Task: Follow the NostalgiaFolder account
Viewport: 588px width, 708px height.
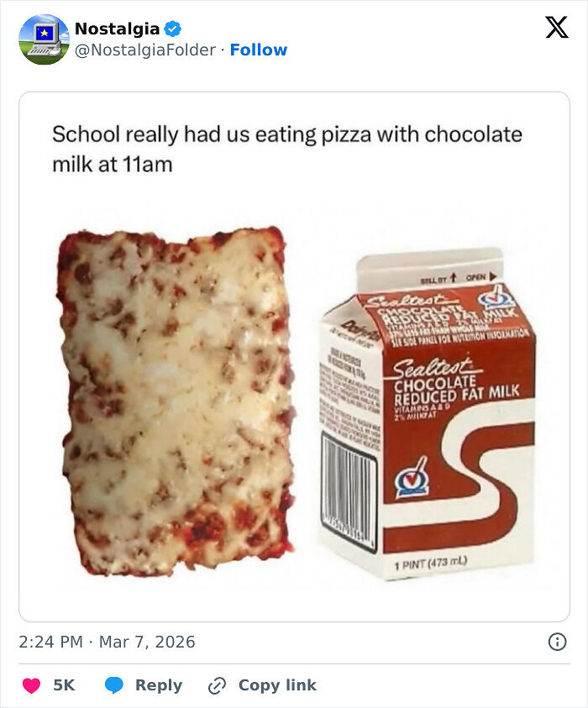Action: (259, 50)
